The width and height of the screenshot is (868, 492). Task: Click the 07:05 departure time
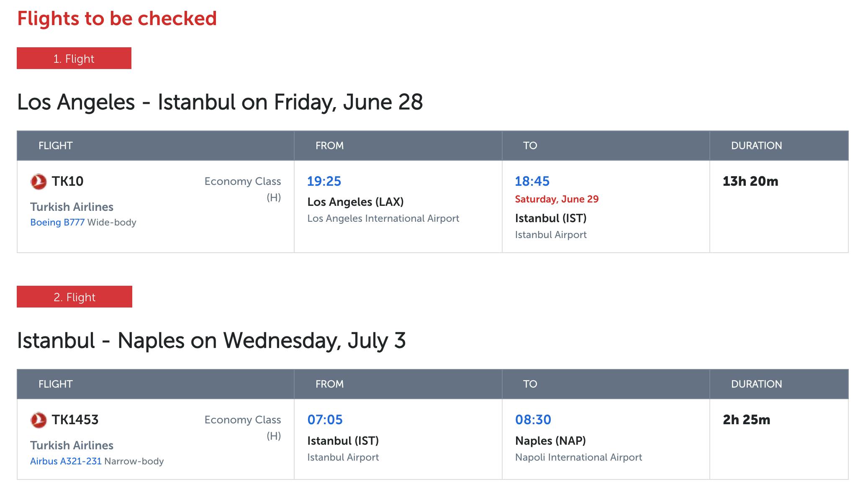(x=325, y=420)
